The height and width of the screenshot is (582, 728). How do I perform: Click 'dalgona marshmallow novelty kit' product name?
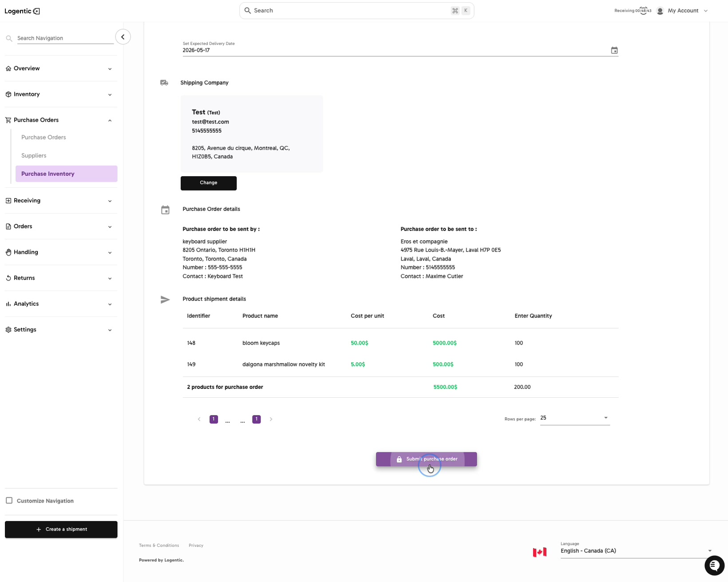click(x=284, y=364)
